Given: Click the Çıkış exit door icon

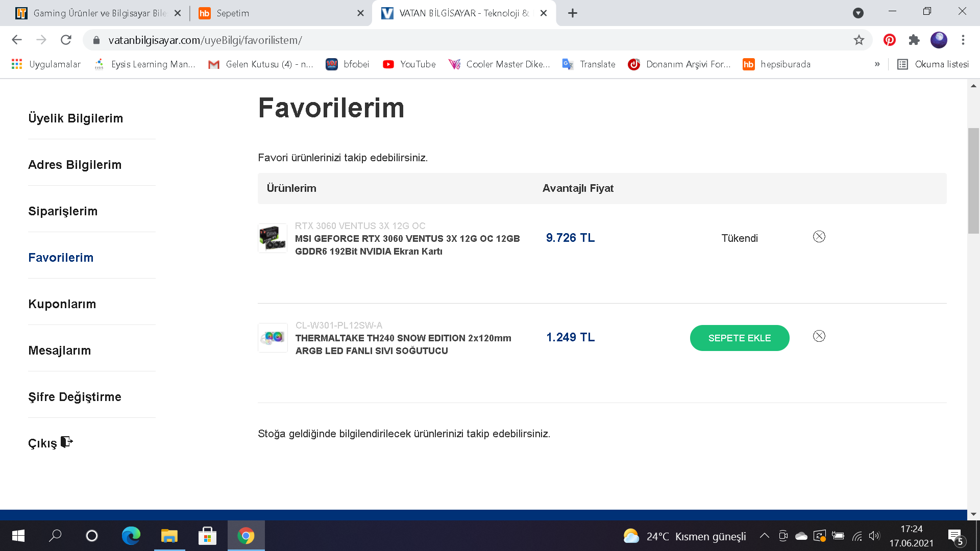Looking at the screenshot, I should point(67,442).
